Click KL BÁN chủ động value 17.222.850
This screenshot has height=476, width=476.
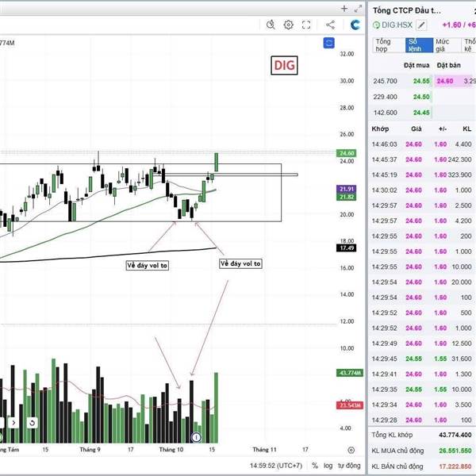[455, 466]
